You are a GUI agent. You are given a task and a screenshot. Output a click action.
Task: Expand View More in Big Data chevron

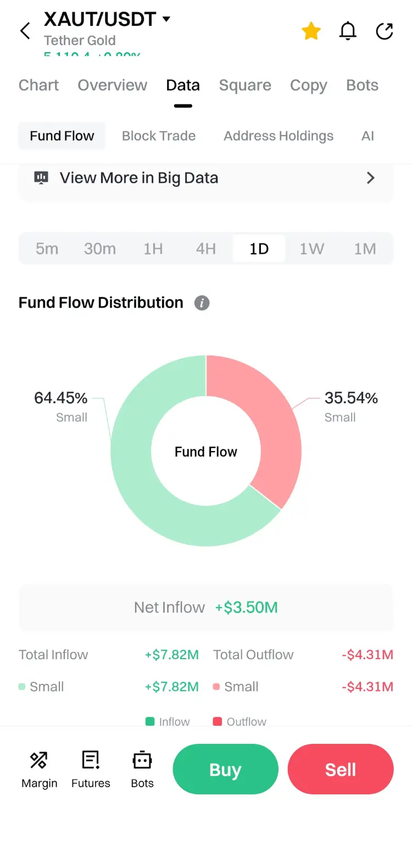coord(371,177)
